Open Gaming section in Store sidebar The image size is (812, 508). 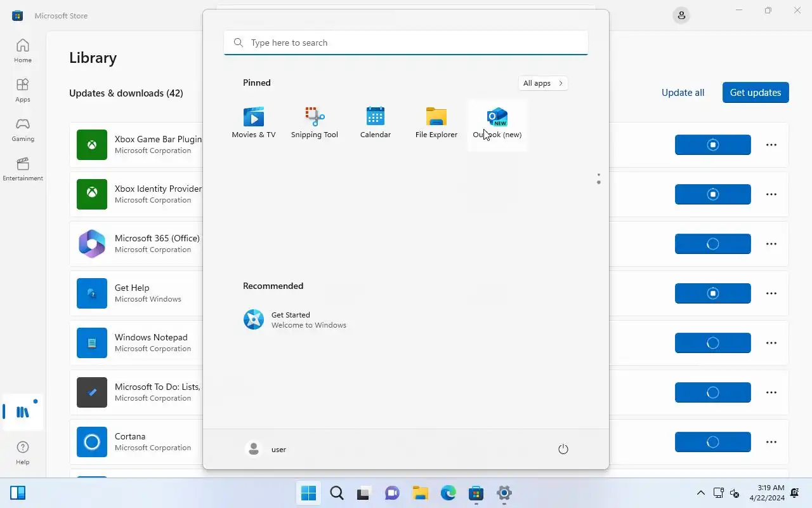[x=23, y=130]
